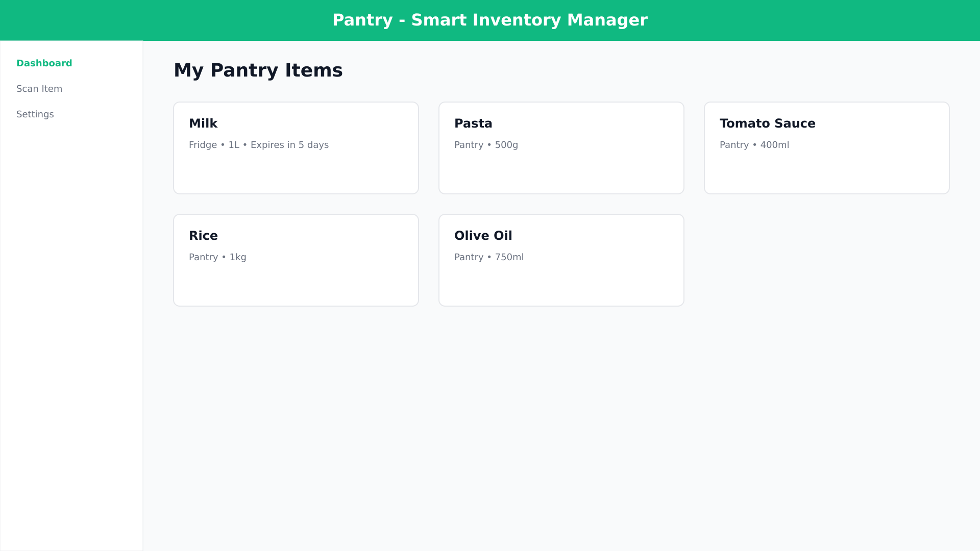Open the Olive Oil item title
Screen dimensions: 980x551
483,236
